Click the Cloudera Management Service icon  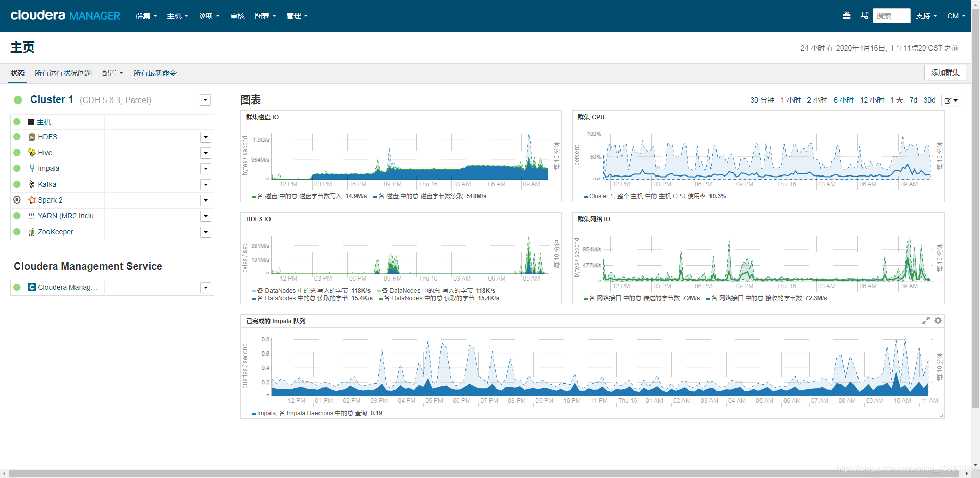pyautogui.click(x=32, y=287)
